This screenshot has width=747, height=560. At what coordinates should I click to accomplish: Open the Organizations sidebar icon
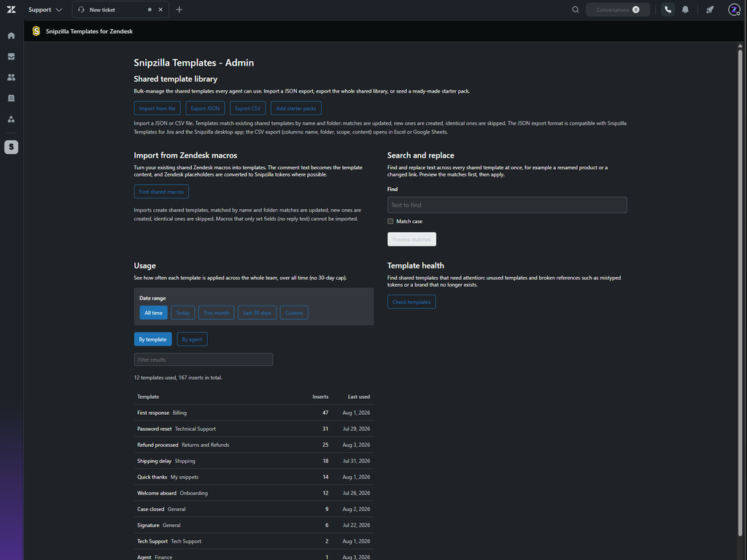tap(11, 98)
